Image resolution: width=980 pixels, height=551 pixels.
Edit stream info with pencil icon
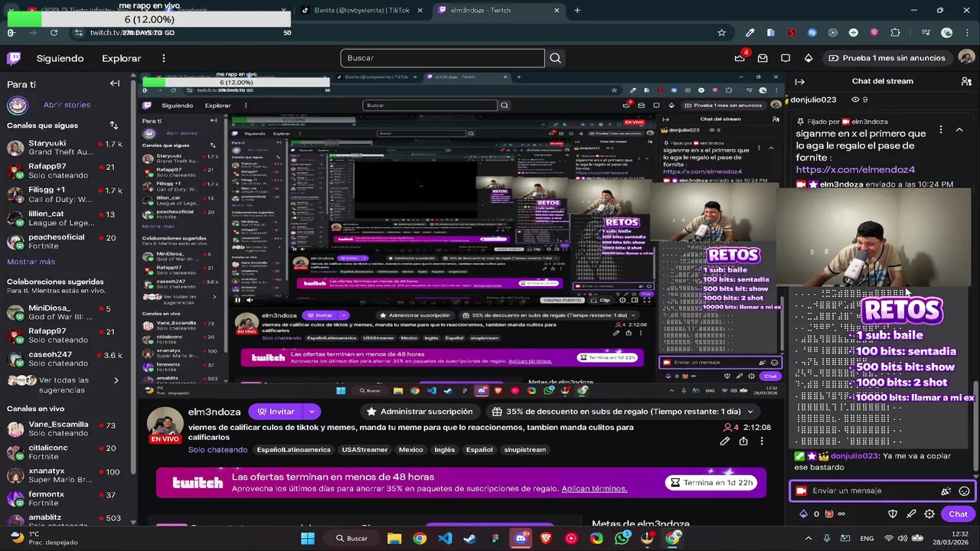tap(725, 442)
